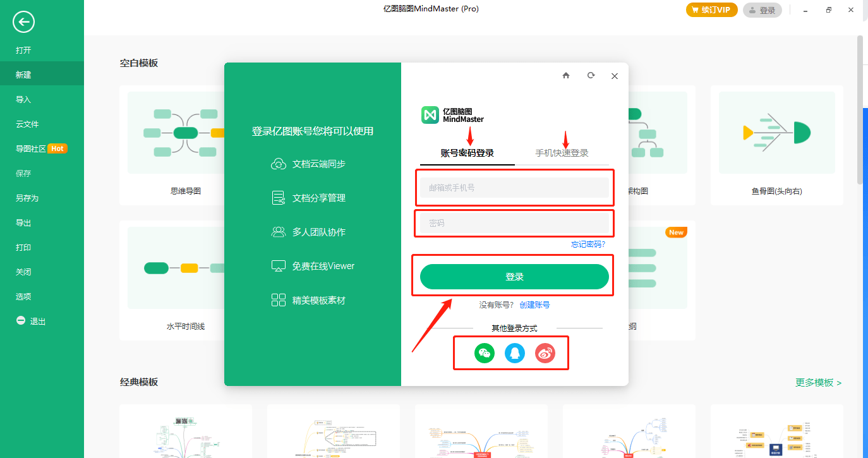The height and width of the screenshot is (458, 868).
Task: Click the 多人团队协作 people icon
Action: point(279,232)
